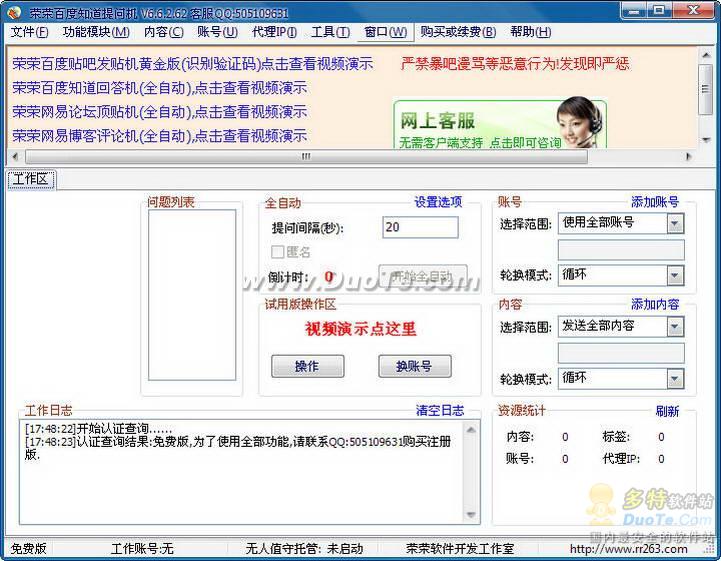721x561 pixels.
Task: Click the 添加账号 link
Action: click(655, 202)
